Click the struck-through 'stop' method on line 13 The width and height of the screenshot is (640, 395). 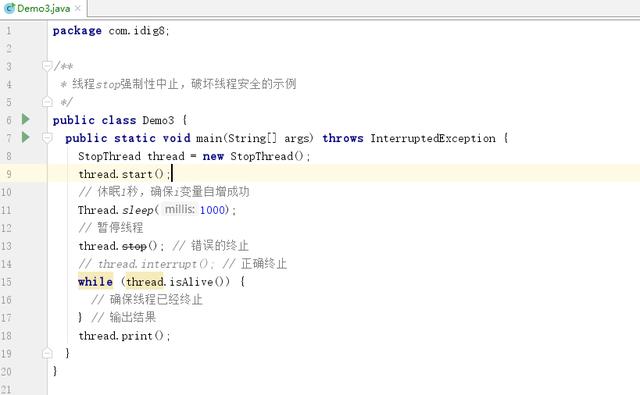(x=134, y=246)
